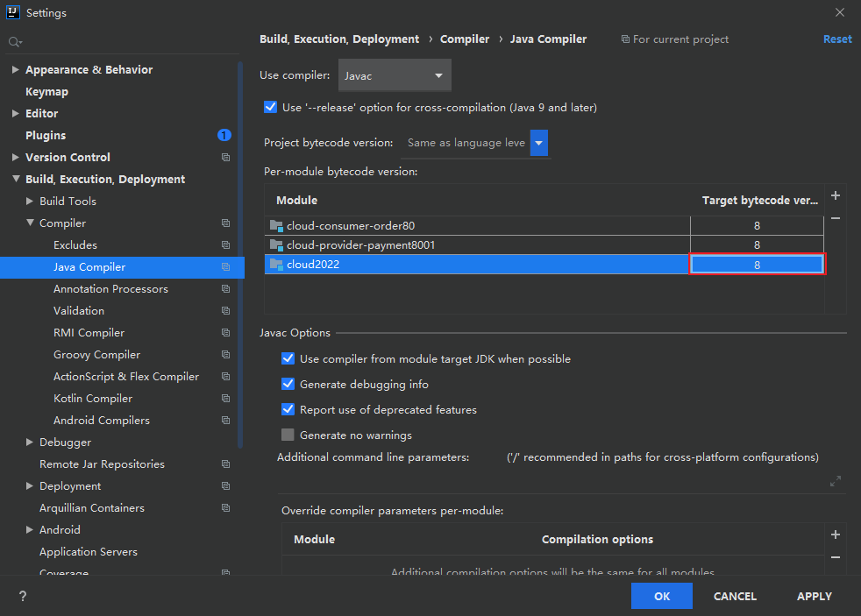The width and height of the screenshot is (861, 616).
Task: Toggle Generate debugging info checkbox
Action: (288, 384)
